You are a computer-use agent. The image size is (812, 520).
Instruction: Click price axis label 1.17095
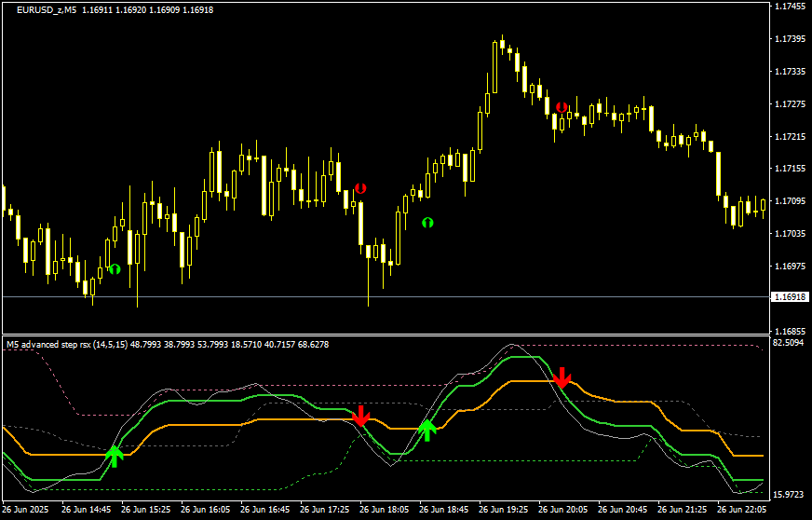(x=790, y=201)
